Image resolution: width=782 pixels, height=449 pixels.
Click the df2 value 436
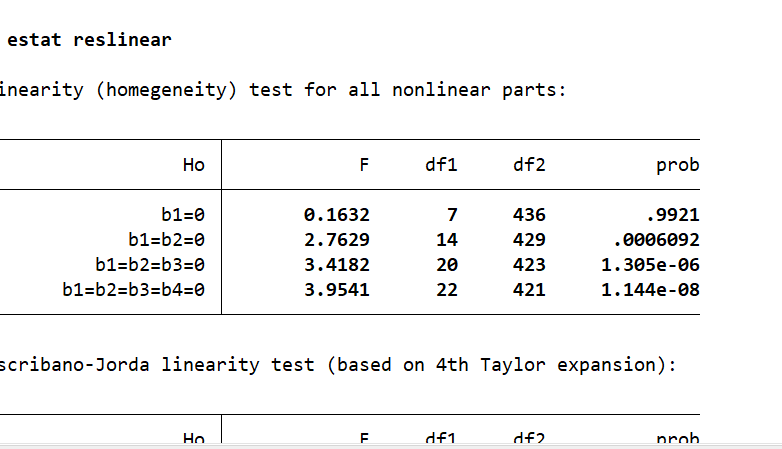(x=529, y=214)
